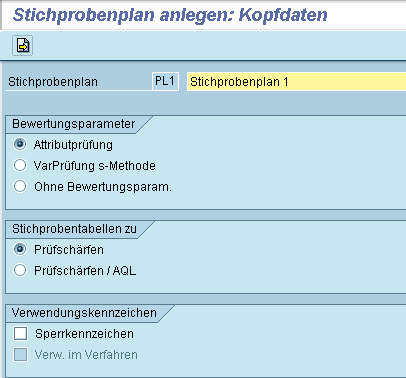Click the Ohne Bewertungsparam. label text

coord(103,187)
